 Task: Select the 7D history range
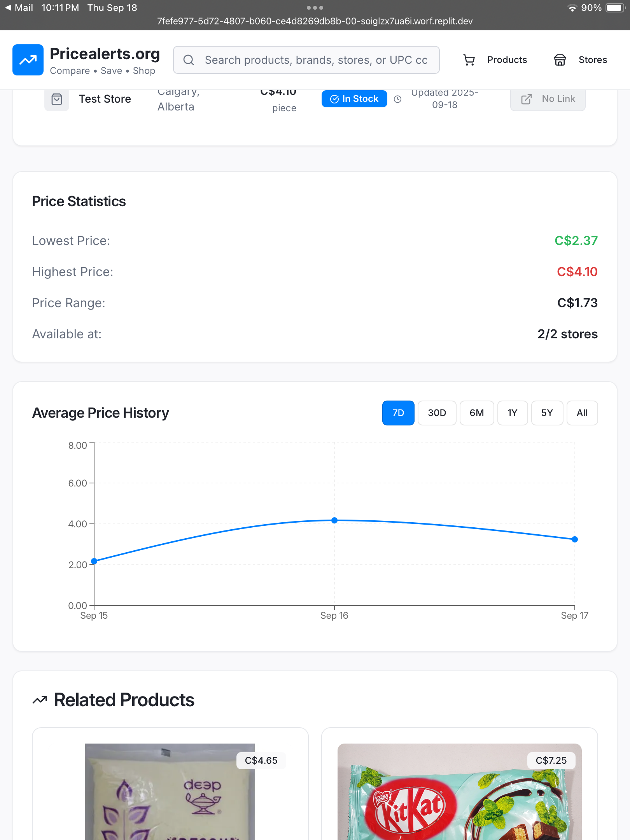click(x=398, y=413)
